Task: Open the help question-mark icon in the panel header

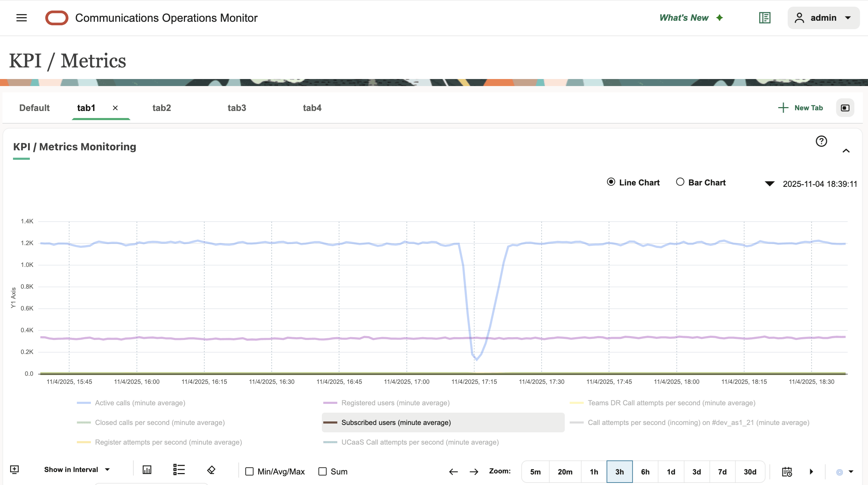Action: 821,141
